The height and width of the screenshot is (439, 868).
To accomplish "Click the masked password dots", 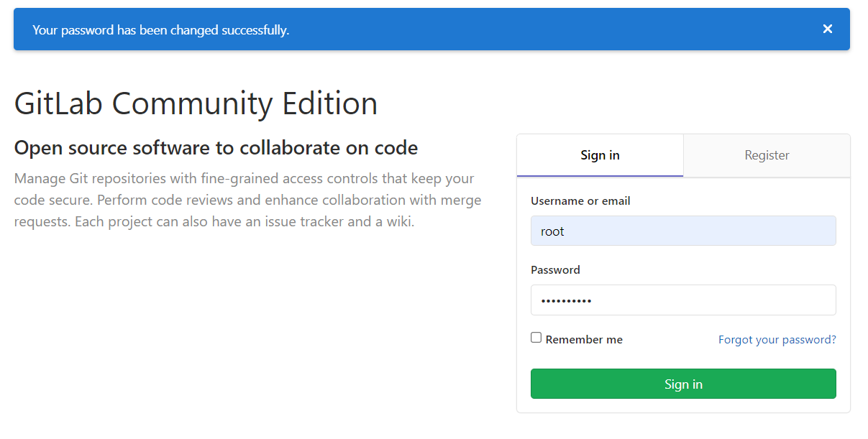I will coord(565,301).
